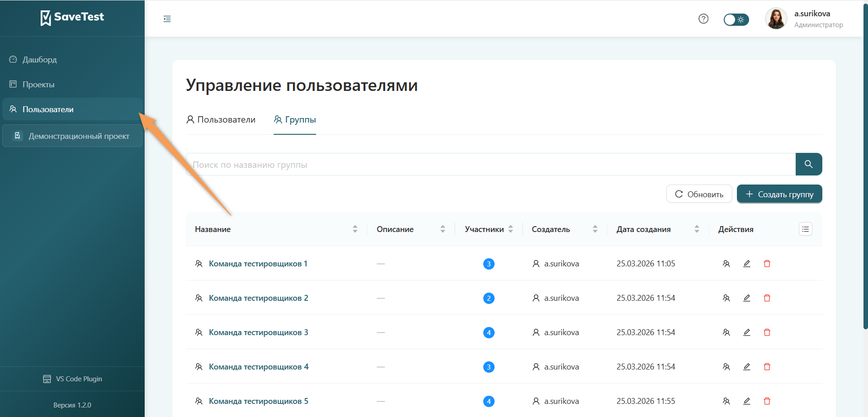
Task: Refresh the list with Обновить
Action: [699, 194]
